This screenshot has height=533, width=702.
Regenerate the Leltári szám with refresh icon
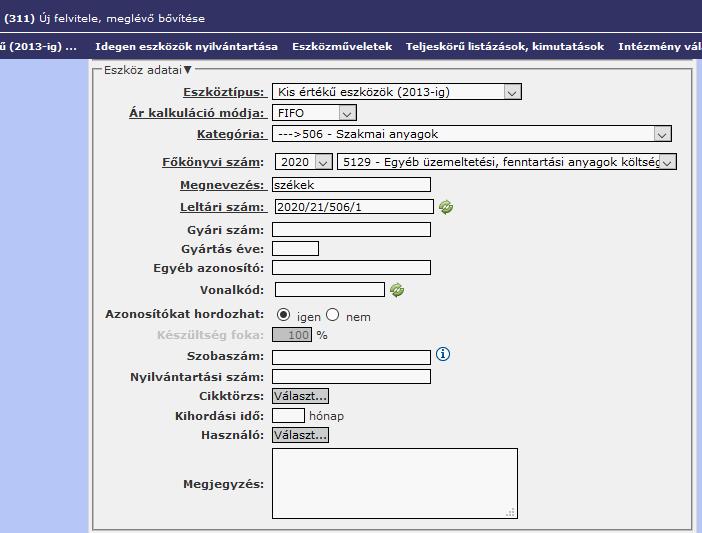point(445,207)
